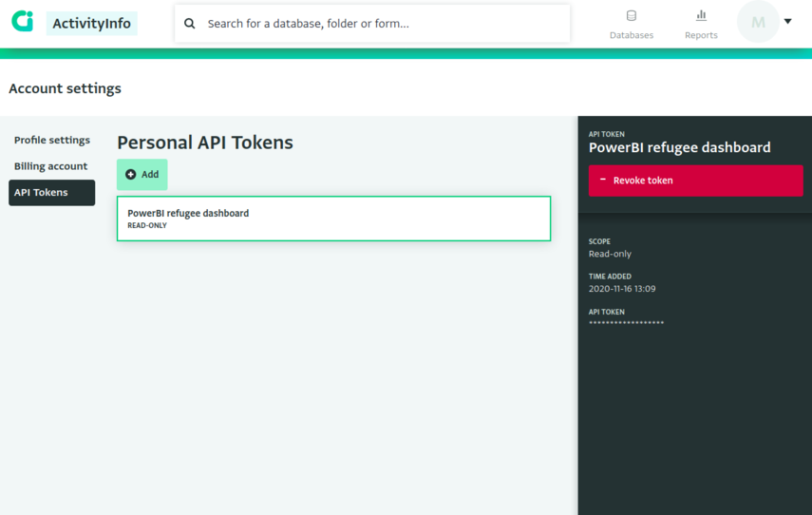This screenshot has height=515, width=812.
Task: Open the ActivityInfo home label
Action: point(92,24)
